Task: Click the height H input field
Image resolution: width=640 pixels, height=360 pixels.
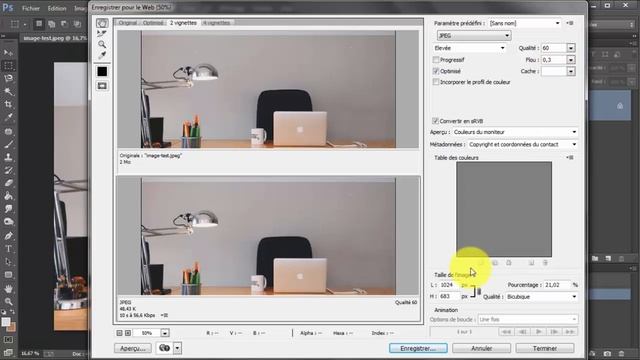Action: click(x=449, y=296)
